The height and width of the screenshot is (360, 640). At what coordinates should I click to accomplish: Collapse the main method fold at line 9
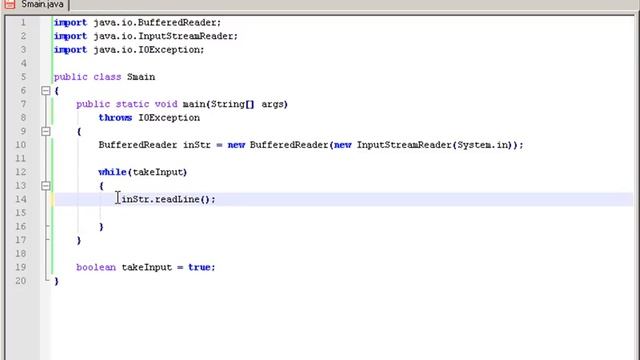(x=46, y=131)
